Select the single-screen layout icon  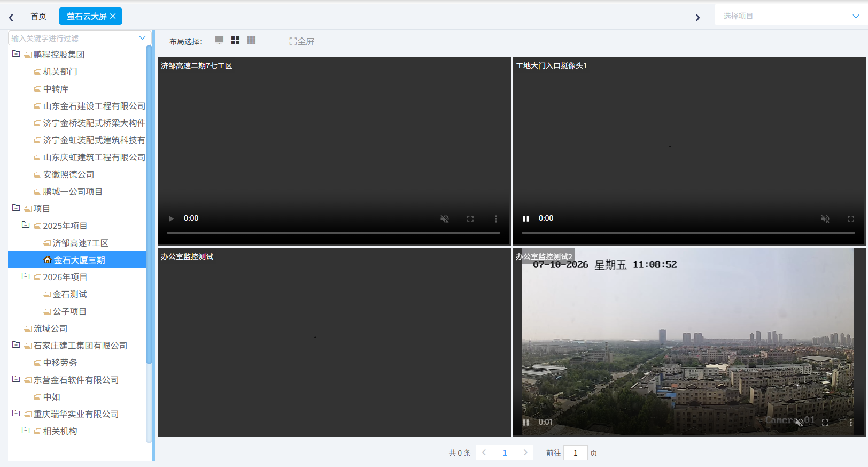[x=219, y=41]
